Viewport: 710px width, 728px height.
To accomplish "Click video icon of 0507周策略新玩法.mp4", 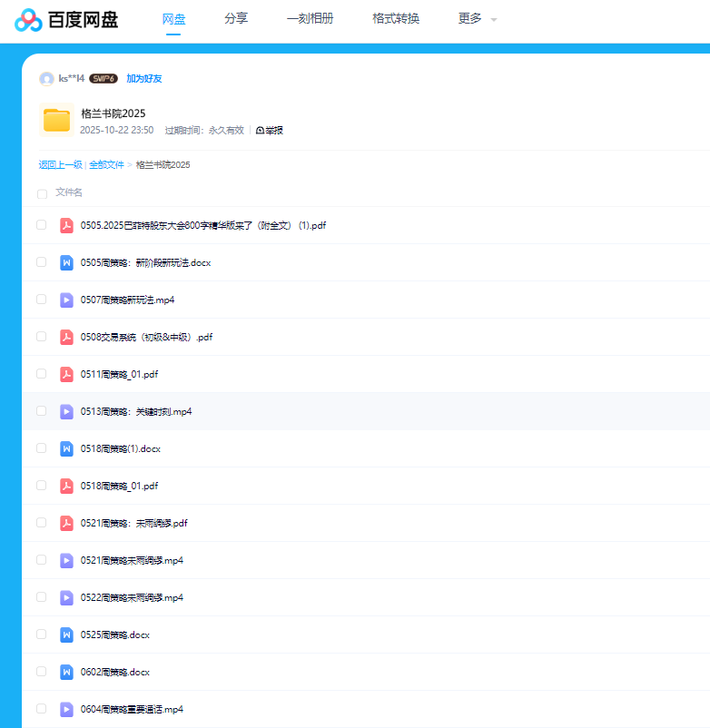I will click(66, 300).
